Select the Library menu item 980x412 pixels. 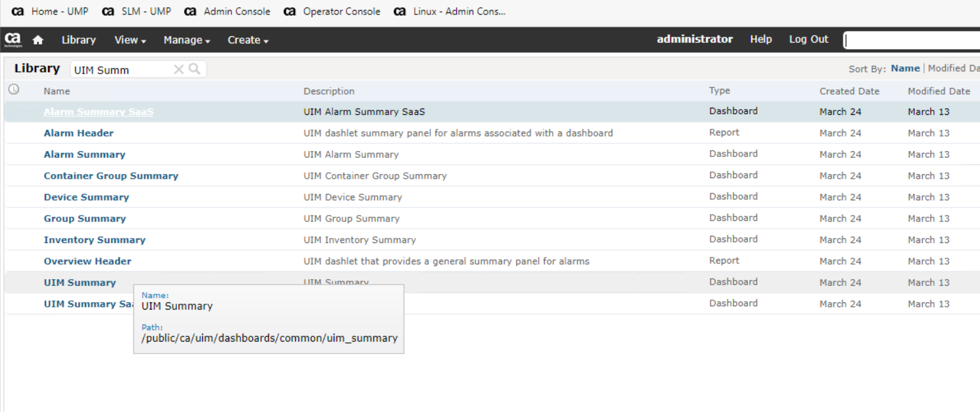click(x=78, y=40)
